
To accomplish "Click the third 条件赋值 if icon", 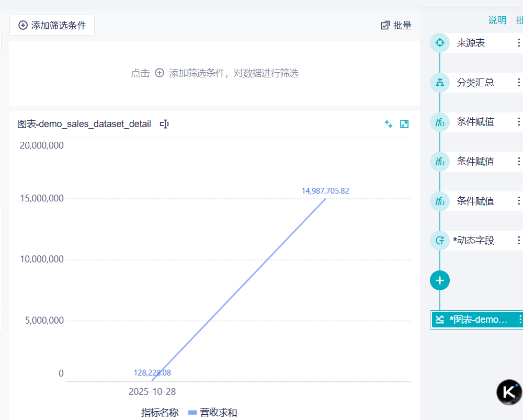I will 440,201.
